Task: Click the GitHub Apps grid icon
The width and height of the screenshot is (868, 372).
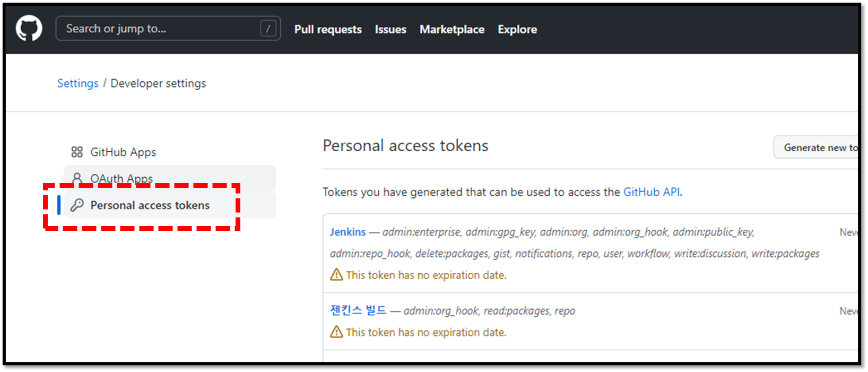Action: (x=77, y=152)
